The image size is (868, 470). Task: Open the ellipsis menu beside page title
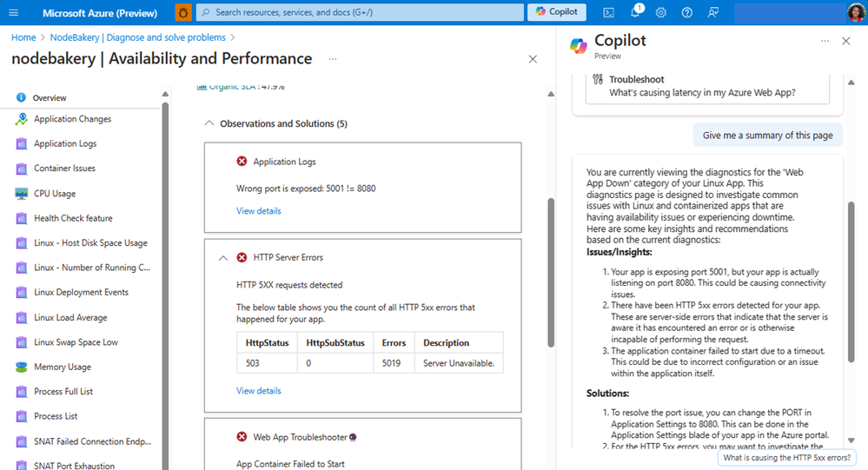[332, 59]
